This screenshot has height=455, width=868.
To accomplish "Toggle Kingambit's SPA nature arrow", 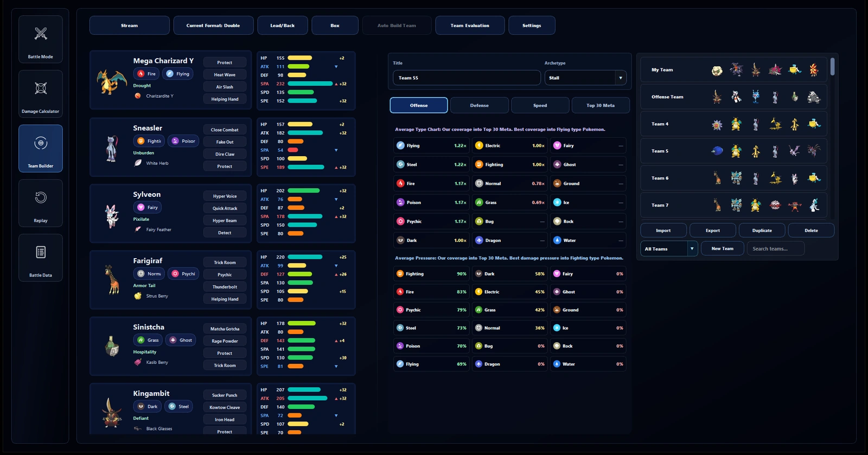I will (336, 416).
